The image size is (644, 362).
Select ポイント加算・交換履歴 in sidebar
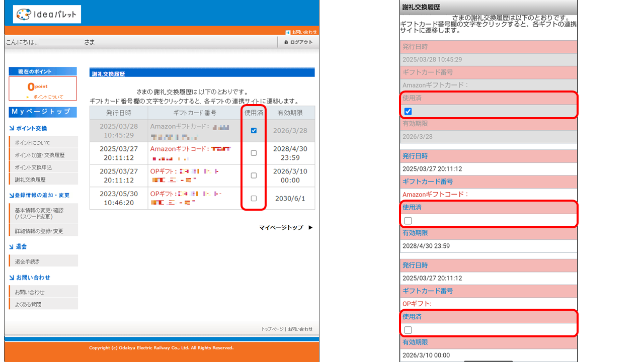[39, 155]
